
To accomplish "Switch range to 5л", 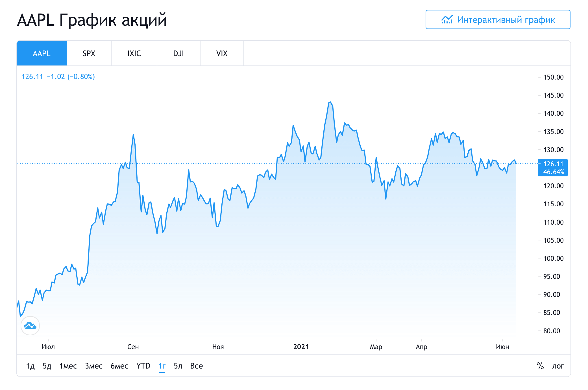I will pos(178,366).
